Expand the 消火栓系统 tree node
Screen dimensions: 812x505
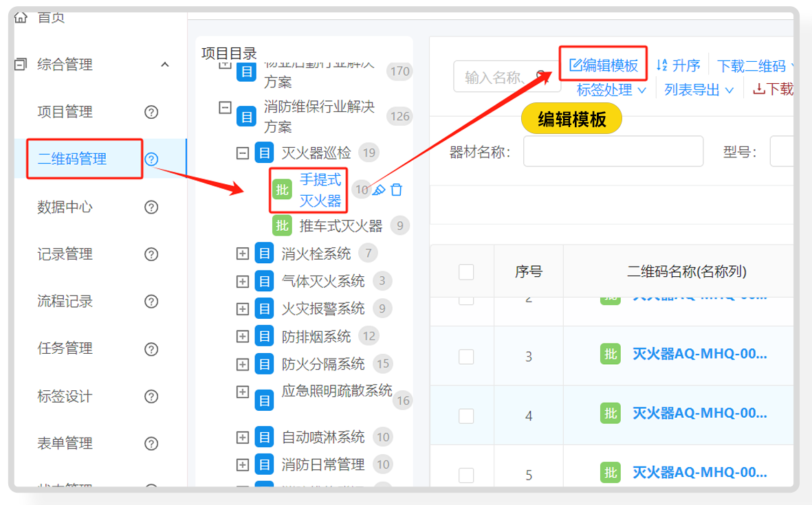click(x=242, y=254)
